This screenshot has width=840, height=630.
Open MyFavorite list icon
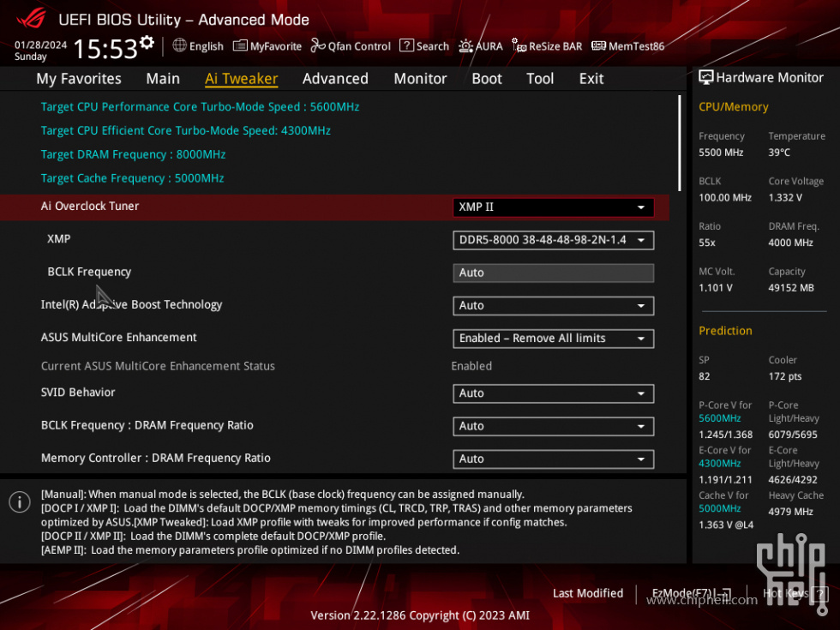pos(240,45)
